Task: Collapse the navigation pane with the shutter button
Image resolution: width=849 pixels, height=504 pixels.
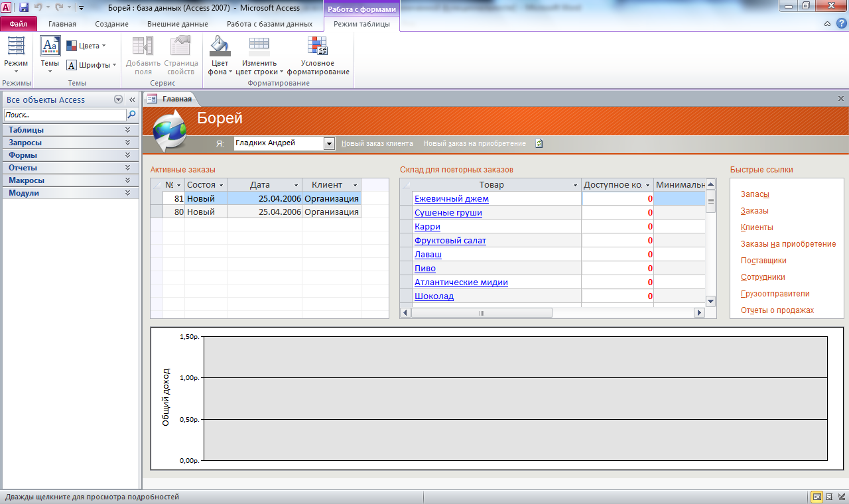Action: [132, 99]
